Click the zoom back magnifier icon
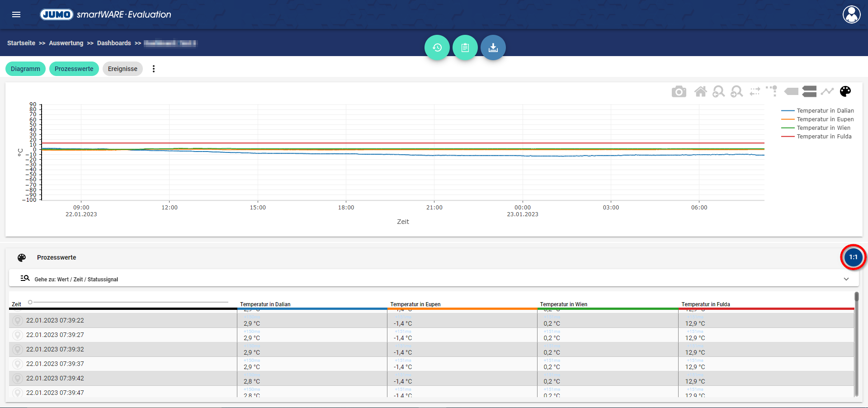This screenshot has width=868, height=408. [718, 92]
